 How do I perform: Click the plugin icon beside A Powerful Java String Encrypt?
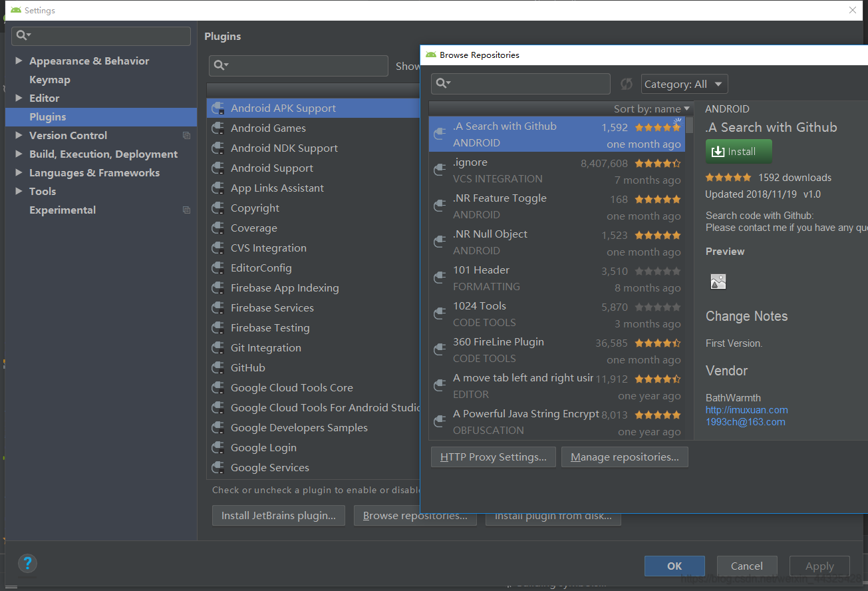(439, 422)
